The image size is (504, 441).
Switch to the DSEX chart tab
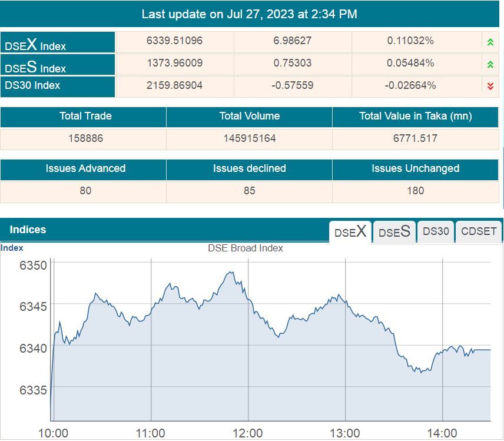350,231
